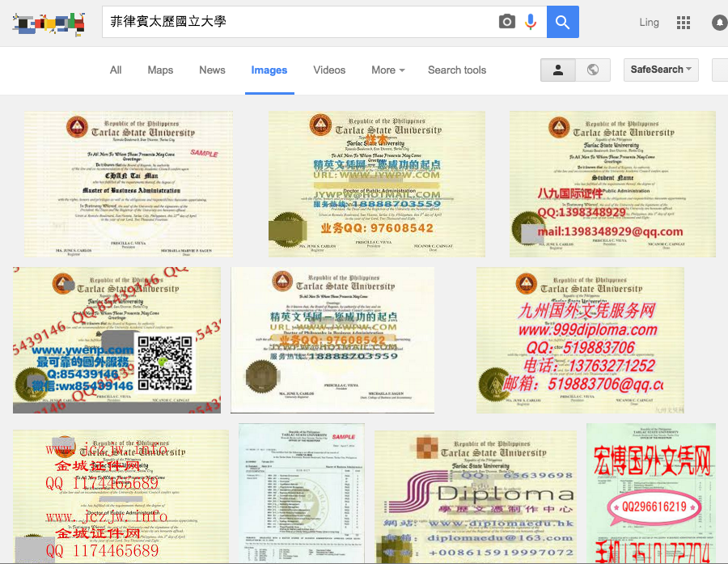Click the blue search magnifier button

click(x=563, y=22)
